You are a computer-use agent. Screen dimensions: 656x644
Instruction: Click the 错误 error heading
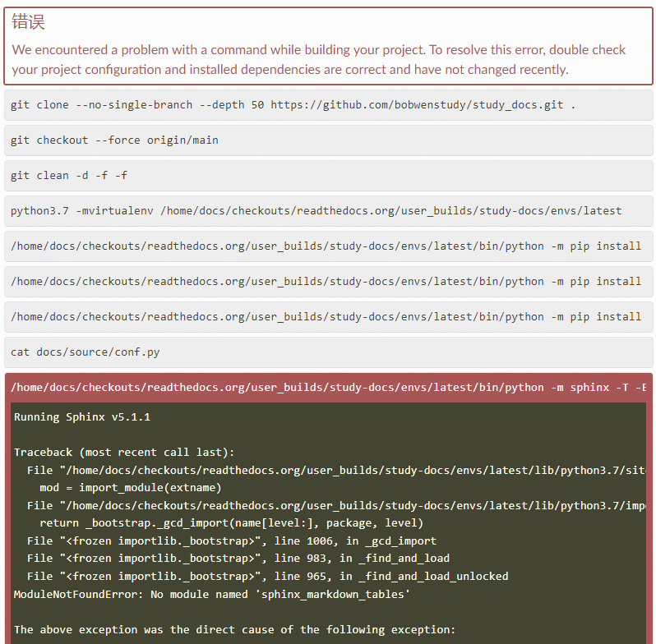29,23
